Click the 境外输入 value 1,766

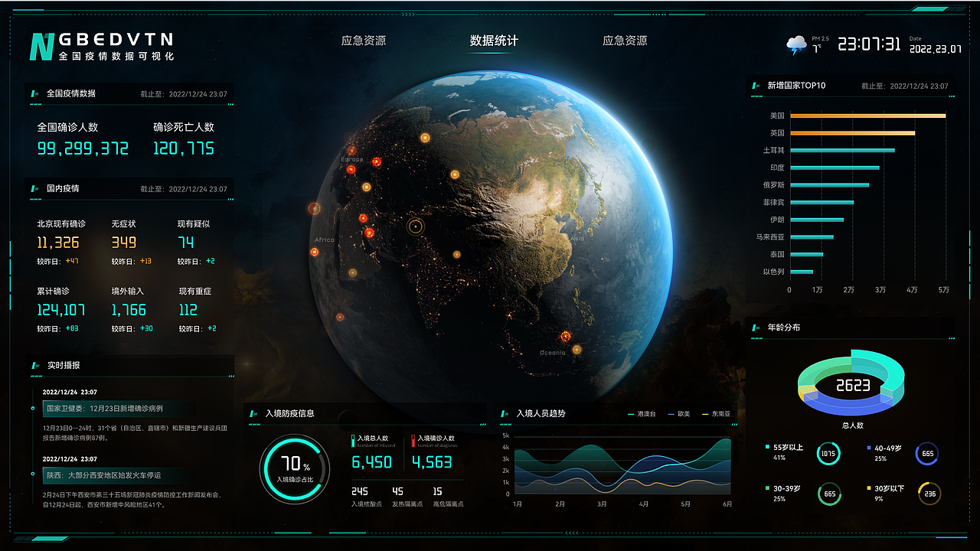point(129,310)
